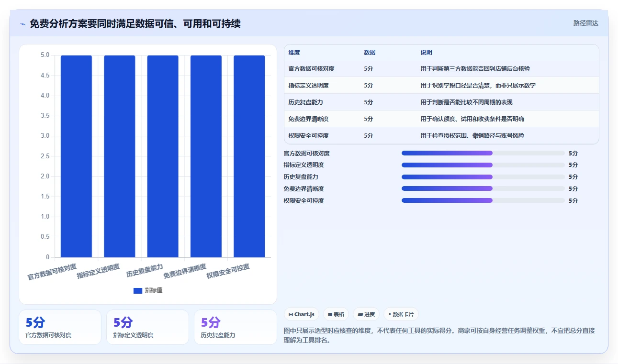Select the 历史复盘能力 table row cell
Image resolution: width=618 pixels, height=364 pixels.
pos(306,102)
